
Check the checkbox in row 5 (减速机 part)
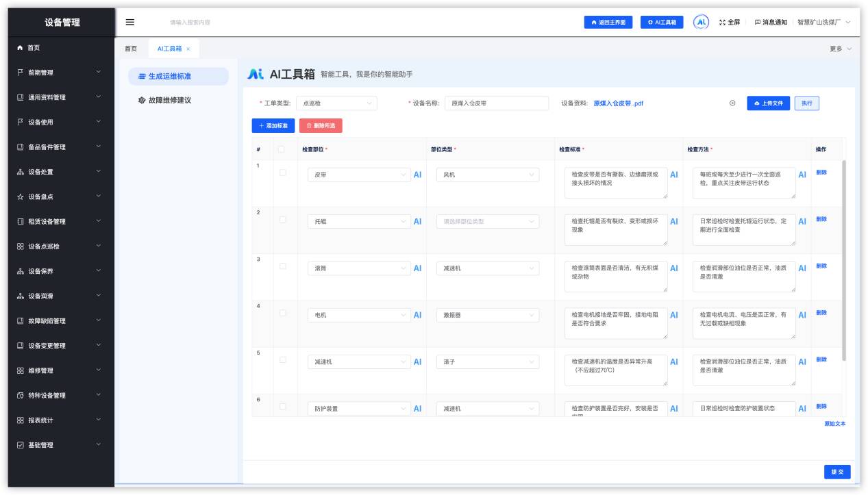click(x=283, y=359)
